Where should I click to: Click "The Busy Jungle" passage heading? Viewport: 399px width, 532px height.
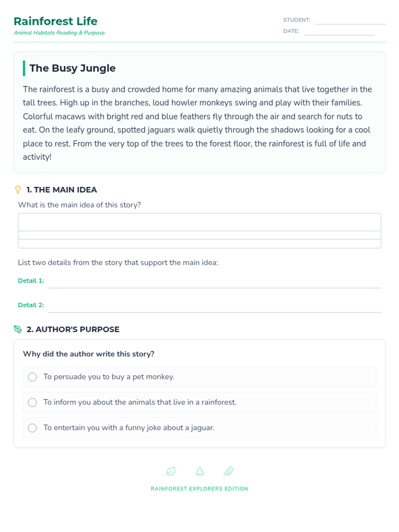click(72, 68)
